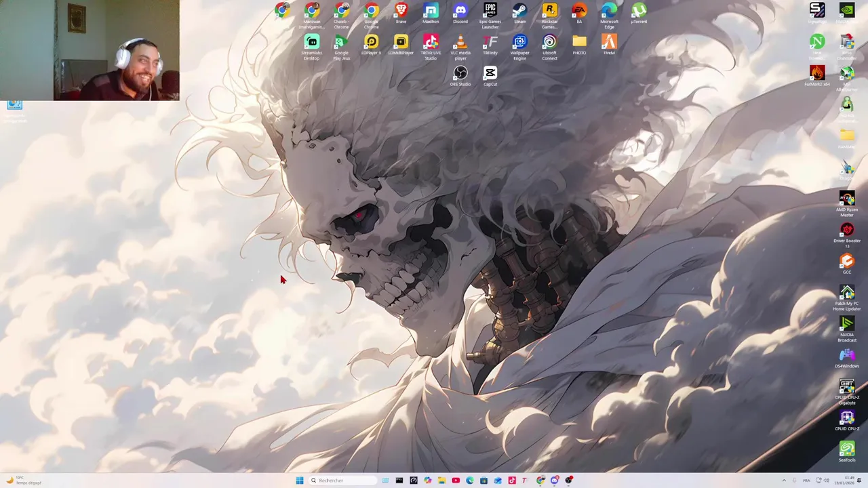
Task: Launch the LDPlayer 9 shortcut
Action: point(371,45)
